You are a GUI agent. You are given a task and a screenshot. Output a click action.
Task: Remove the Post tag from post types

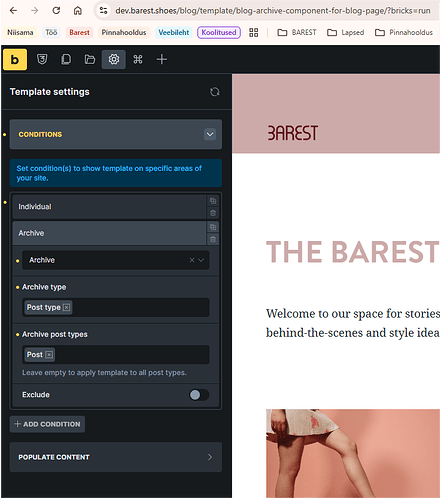tap(49, 355)
